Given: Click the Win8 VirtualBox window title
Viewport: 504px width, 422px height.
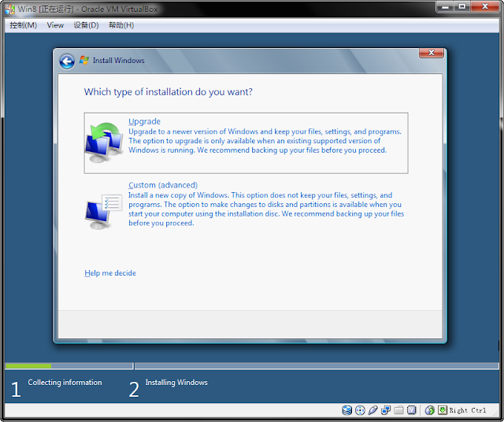Looking at the screenshot, I should click(x=87, y=9).
